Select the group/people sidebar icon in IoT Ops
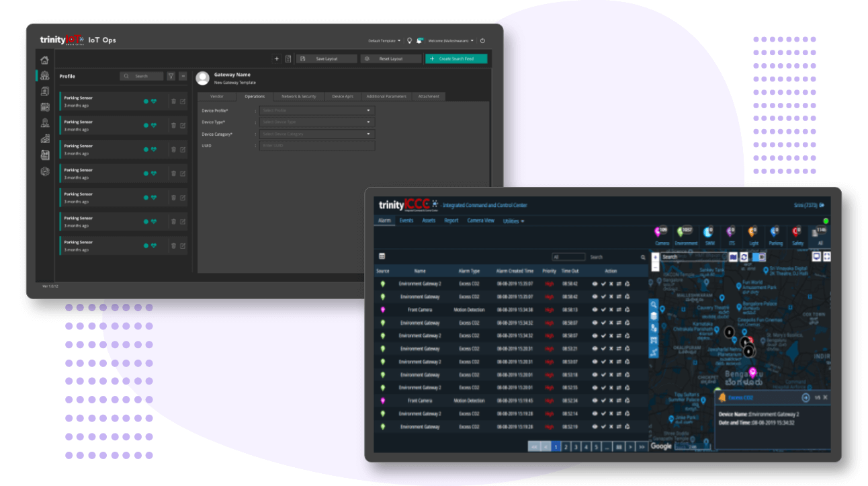The width and height of the screenshot is (868, 486). coord(44,75)
